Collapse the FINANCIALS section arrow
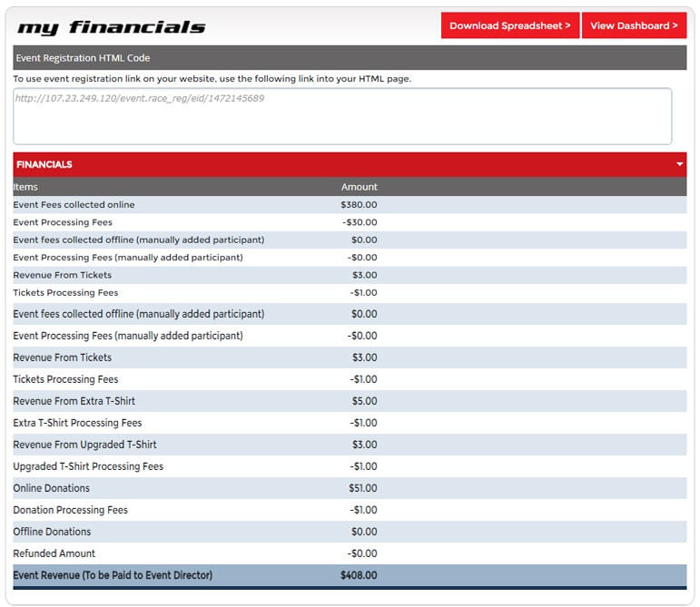Image resolution: width=700 pixels, height=607 pixels. click(679, 165)
